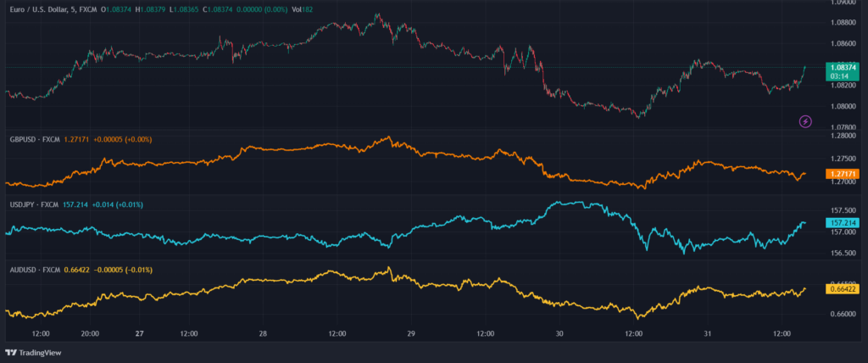The width and height of the screenshot is (868, 363).
Task: Click date 30 on the time axis
Action: (558, 333)
